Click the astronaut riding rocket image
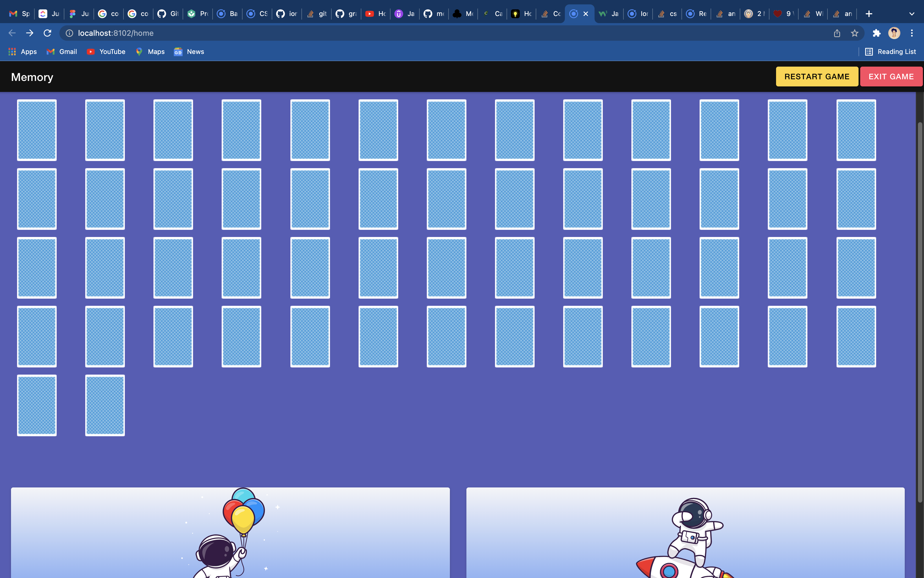Image resolution: width=924 pixels, height=578 pixels. (685, 533)
